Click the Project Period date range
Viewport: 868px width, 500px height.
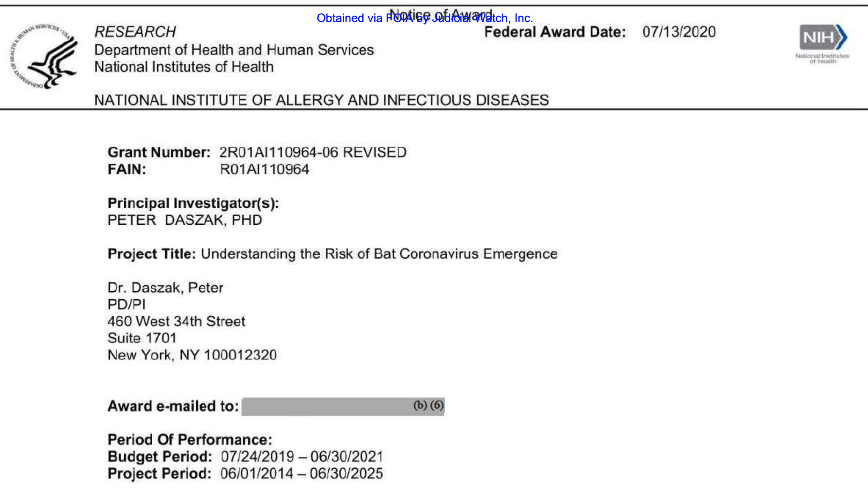[x=301, y=474]
